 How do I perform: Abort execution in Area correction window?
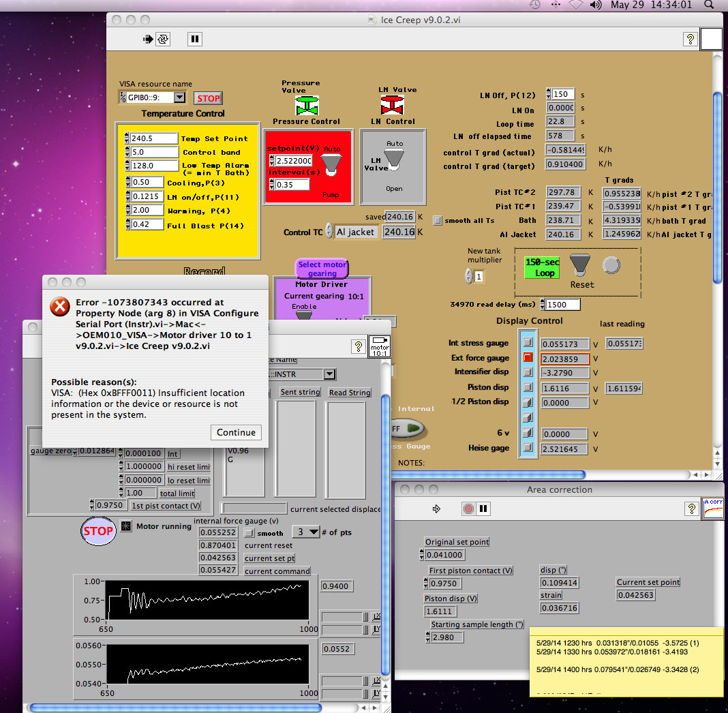(x=468, y=509)
